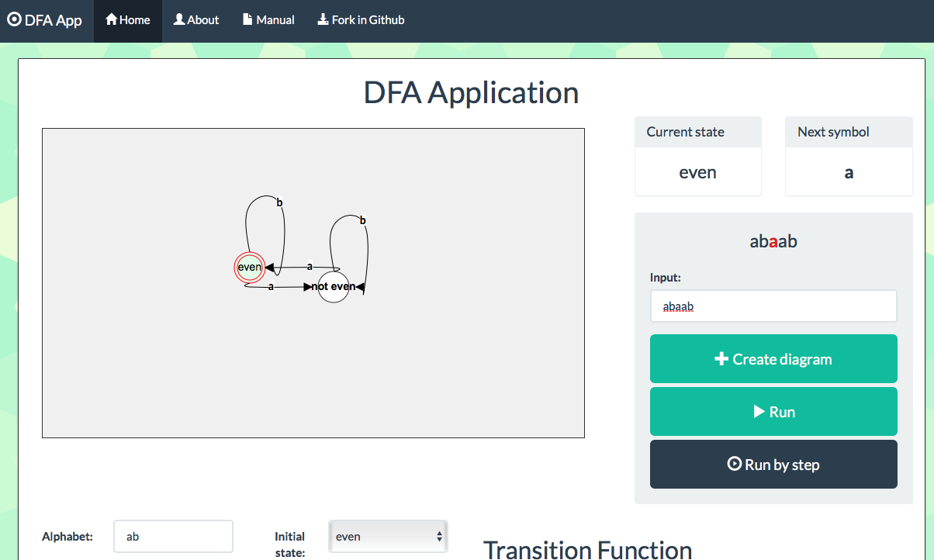Focus the Alphabet input field

(x=173, y=536)
